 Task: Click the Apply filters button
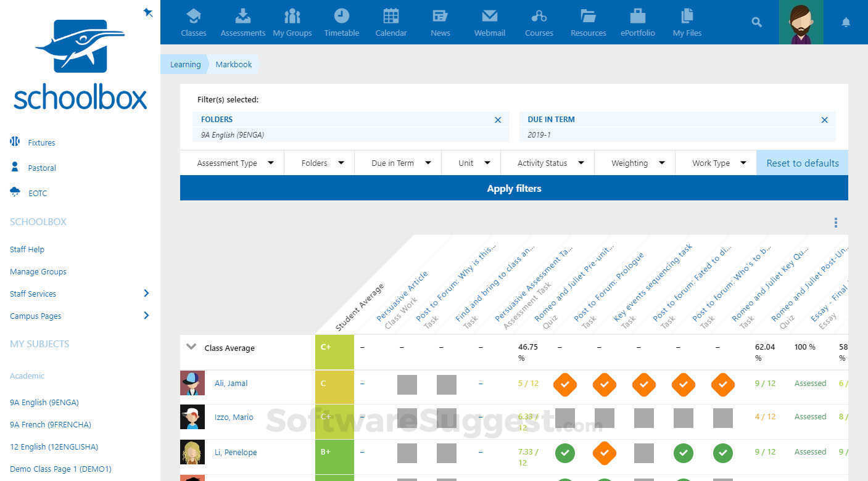[x=514, y=188]
